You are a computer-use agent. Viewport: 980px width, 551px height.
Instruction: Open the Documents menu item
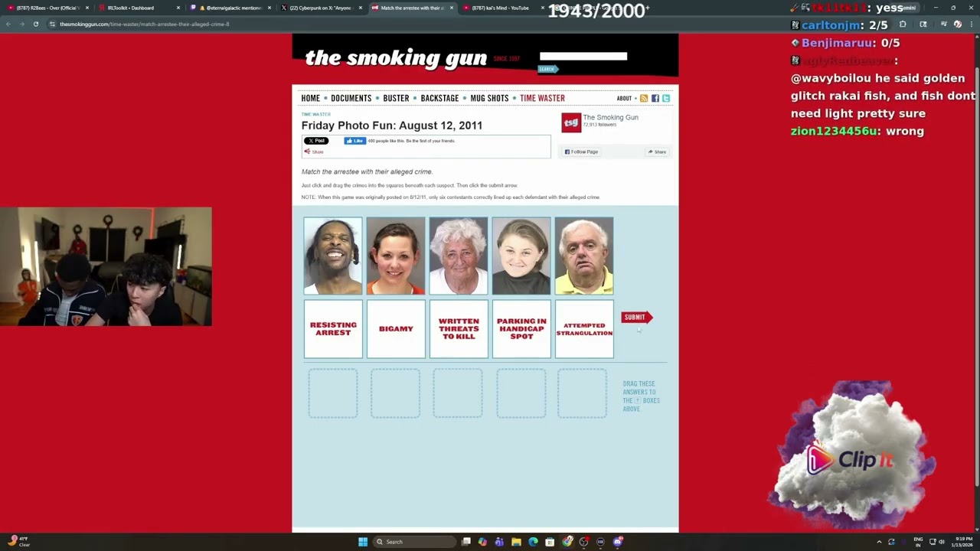tap(351, 98)
